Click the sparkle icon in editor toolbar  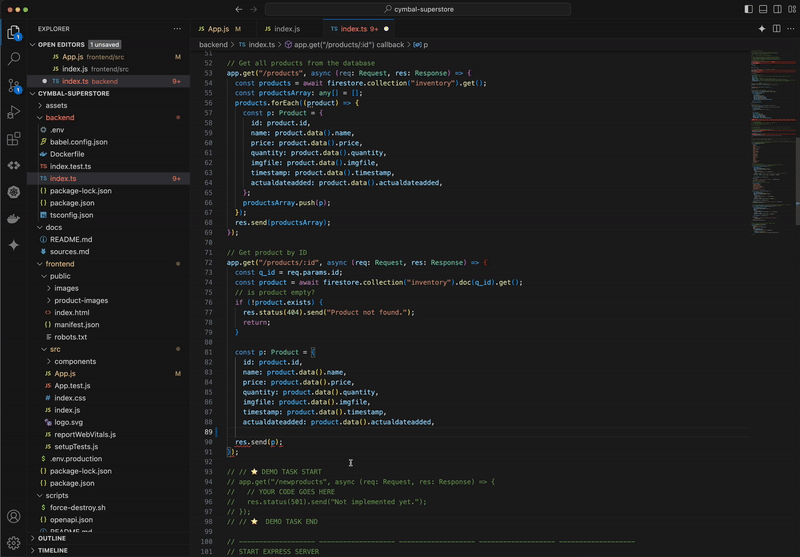762,29
